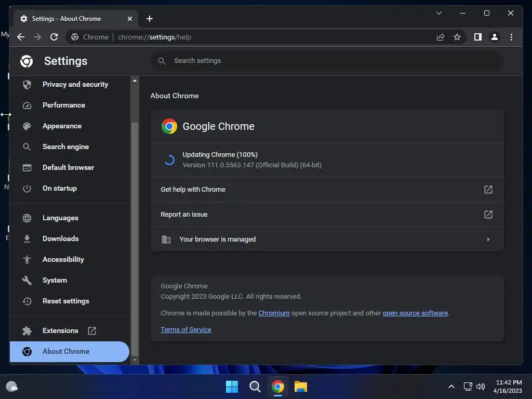Open Search engine settings
This screenshot has width=532, height=399.
coord(70,147)
